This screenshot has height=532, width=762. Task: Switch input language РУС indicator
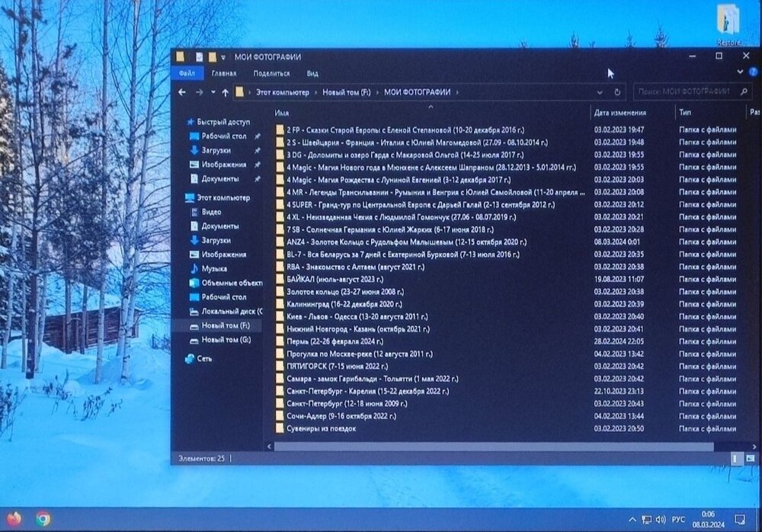click(678, 519)
